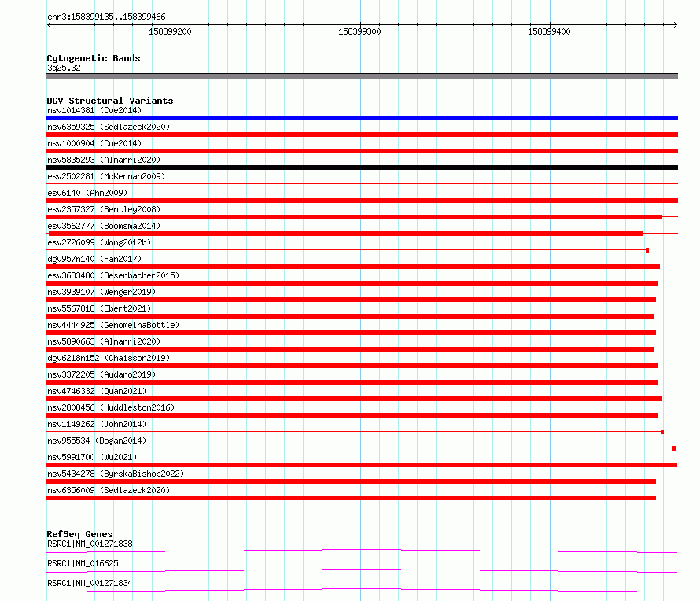The height and width of the screenshot is (601, 700).
Task: Click the right arrow end of the ruler
Action: click(676, 24)
